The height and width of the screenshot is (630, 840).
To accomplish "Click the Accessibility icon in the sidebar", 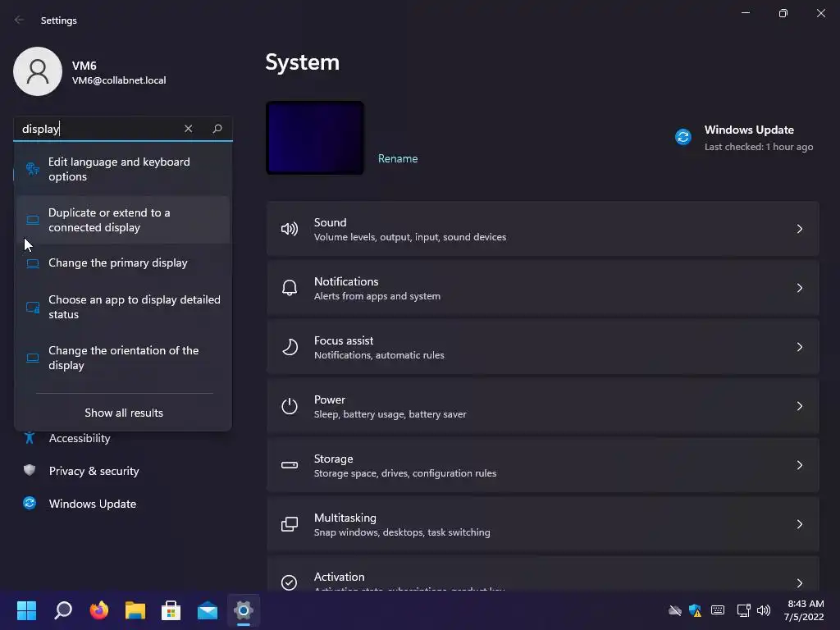I will pos(30,438).
